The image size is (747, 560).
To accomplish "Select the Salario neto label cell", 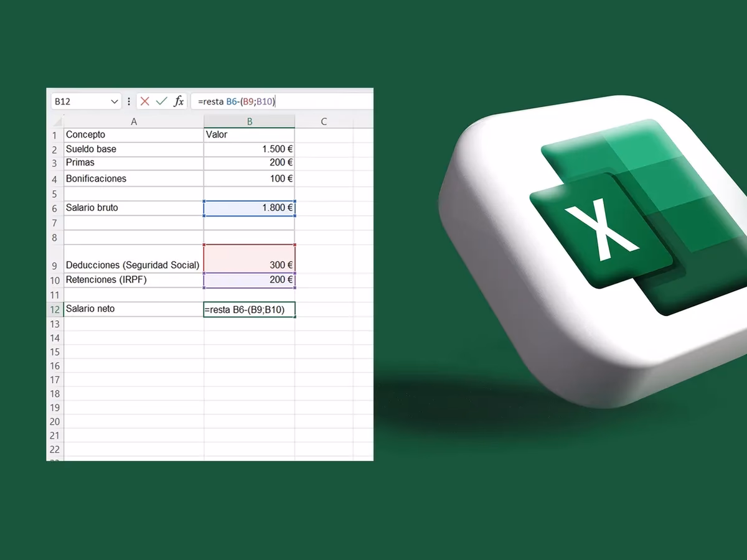I will pyautogui.click(x=134, y=309).
